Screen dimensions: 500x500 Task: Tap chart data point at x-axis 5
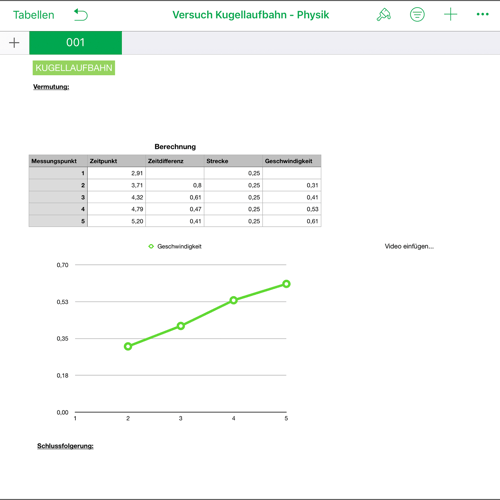pyautogui.click(x=286, y=284)
